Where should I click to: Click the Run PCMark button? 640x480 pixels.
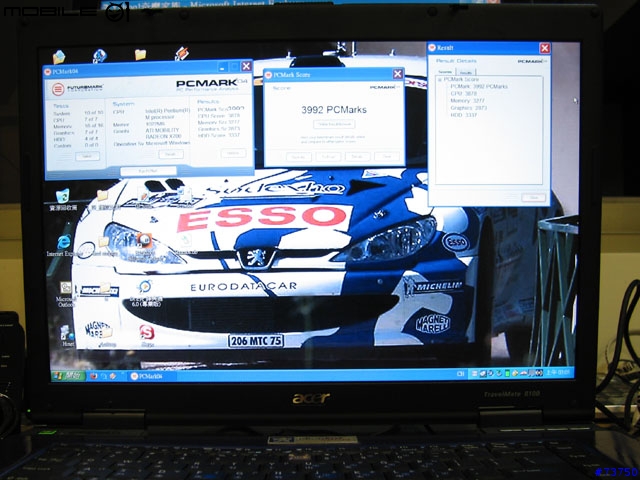click(149, 171)
